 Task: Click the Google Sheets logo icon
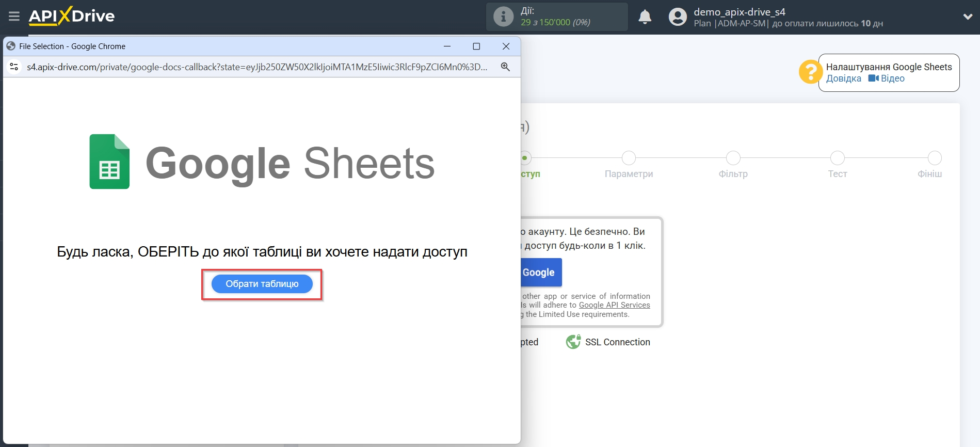[109, 162]
